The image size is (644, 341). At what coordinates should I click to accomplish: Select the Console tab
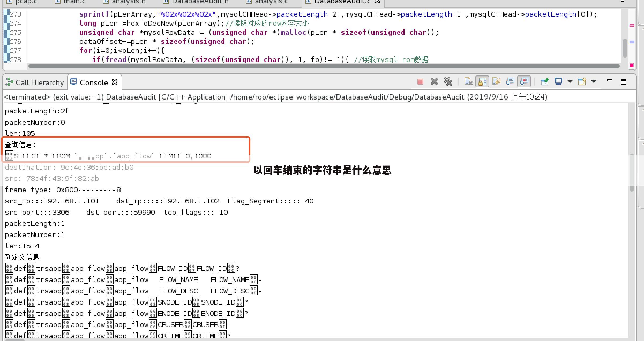point(94,82)
